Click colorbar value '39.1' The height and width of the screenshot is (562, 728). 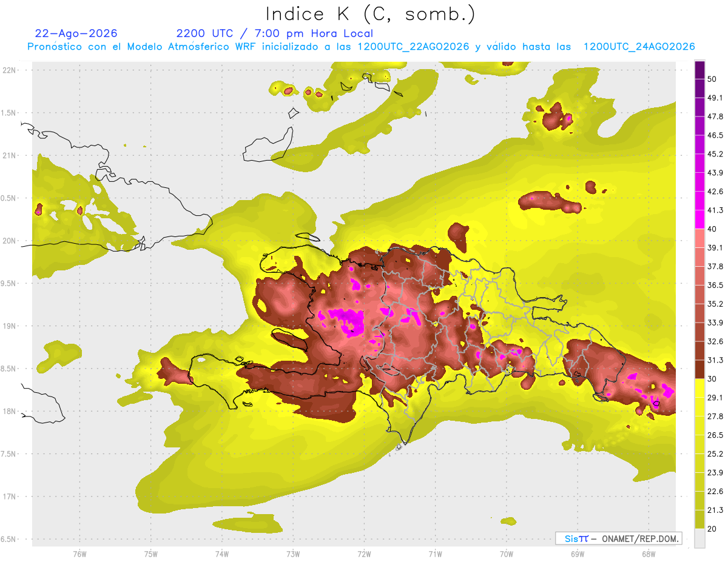[715, 247]
